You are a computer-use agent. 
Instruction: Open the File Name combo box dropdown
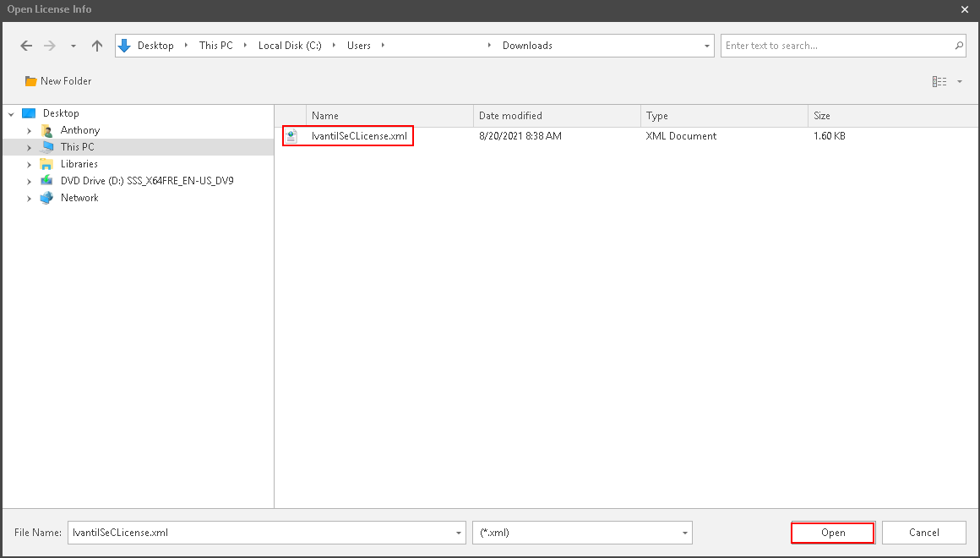coord(458,533)
